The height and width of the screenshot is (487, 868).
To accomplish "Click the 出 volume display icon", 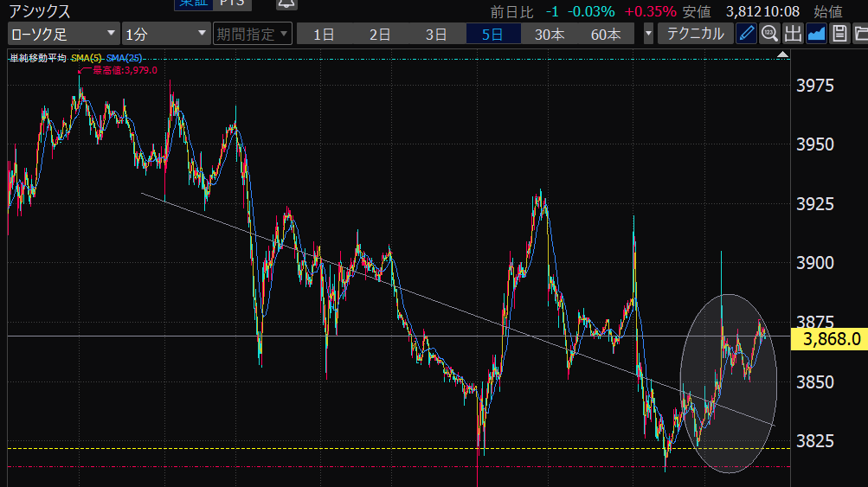I will point(793,35).
